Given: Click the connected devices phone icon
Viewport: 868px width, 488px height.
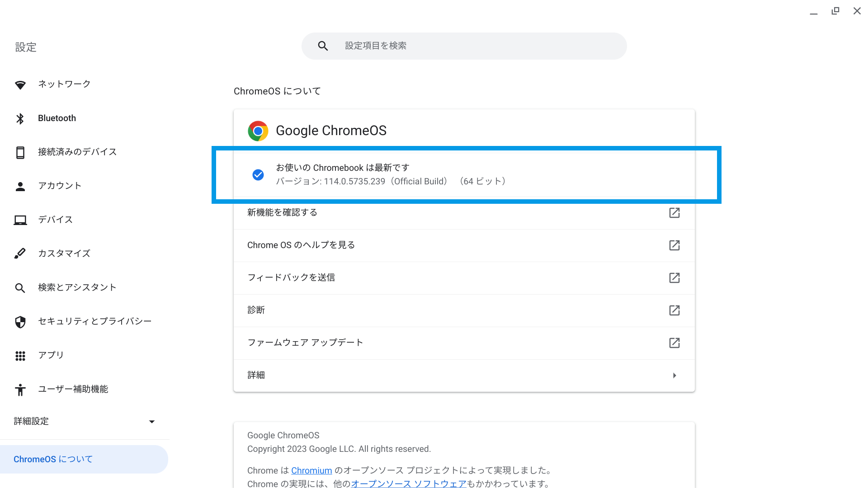Looking at the screenshot, I should click(x=20, y=153).
